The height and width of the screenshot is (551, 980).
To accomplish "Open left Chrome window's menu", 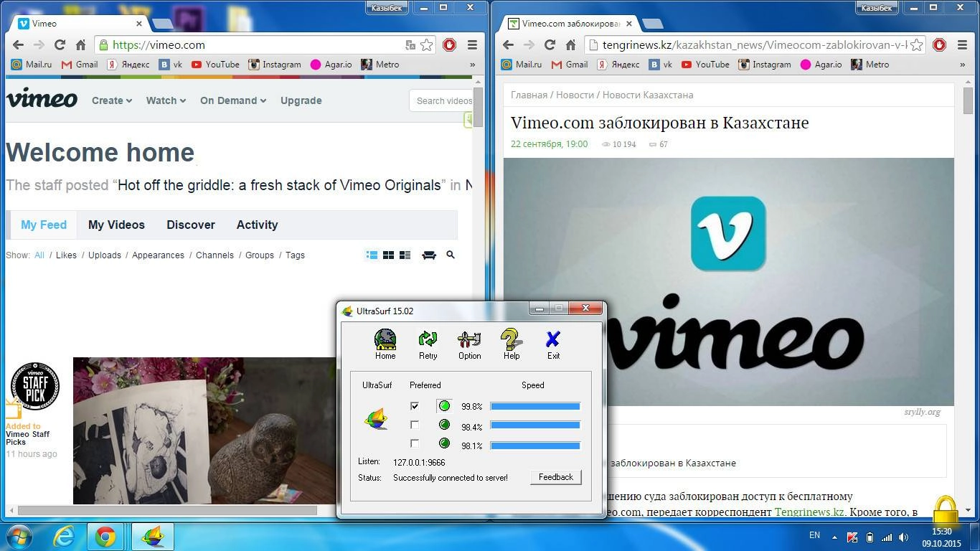I will [472, 44].
